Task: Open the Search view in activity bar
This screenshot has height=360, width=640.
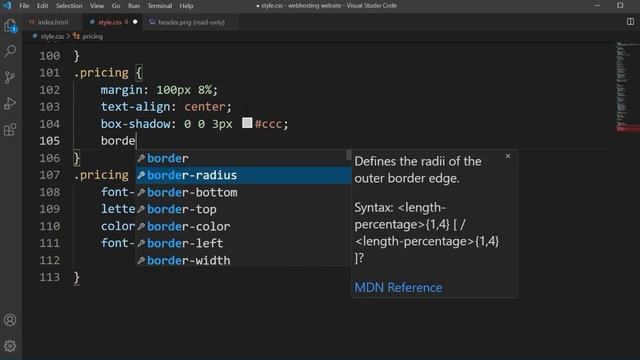Action: [10, 51]
